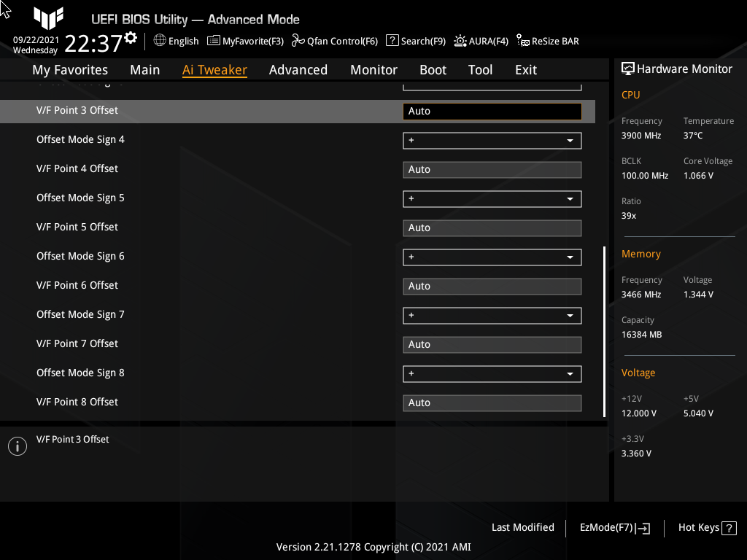This screenshot has height=560, width=747.
Task: Click the V/F Point 3 Offset field
Action: tap(492, 112)
